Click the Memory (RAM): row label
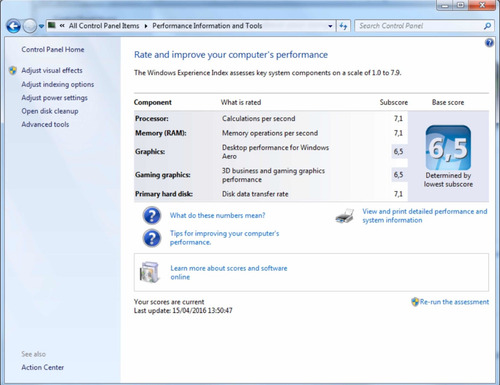 (x=161, y=133)
